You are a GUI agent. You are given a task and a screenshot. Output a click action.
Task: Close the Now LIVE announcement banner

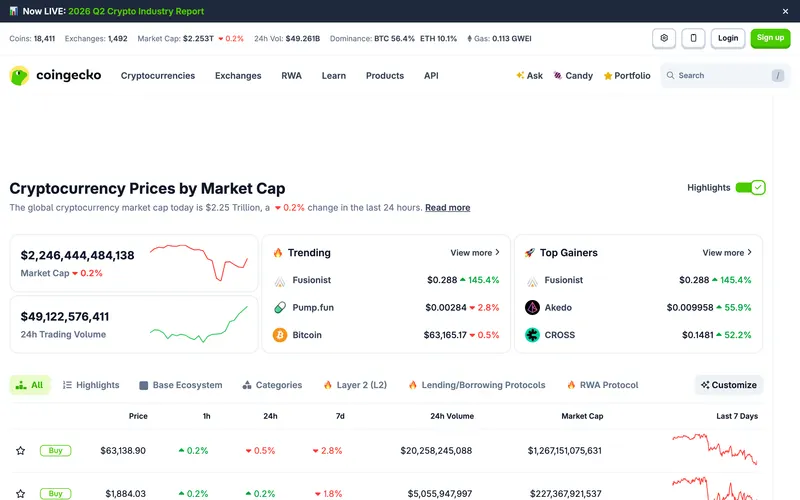pos(785,11)
